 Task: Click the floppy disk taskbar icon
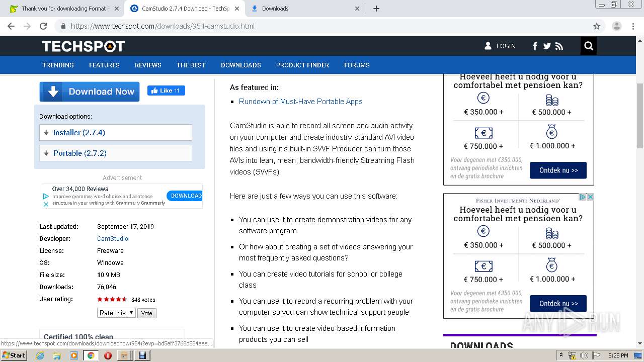142,355
